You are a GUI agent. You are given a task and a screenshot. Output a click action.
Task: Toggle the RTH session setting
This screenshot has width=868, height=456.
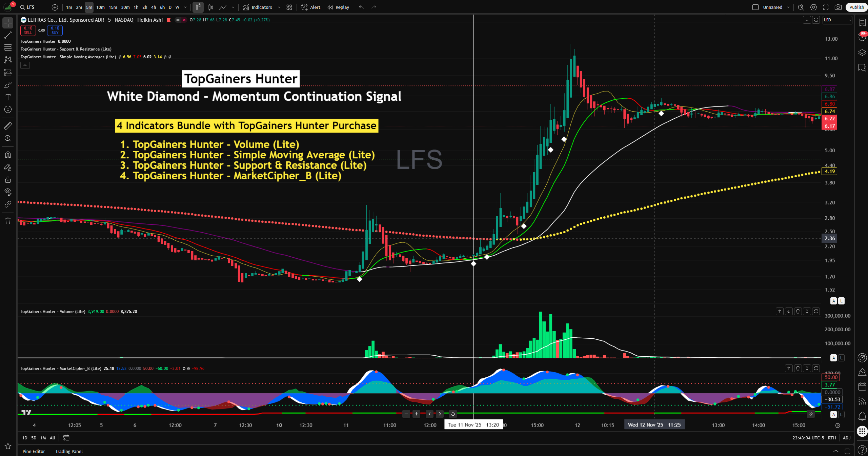(832, 438)
